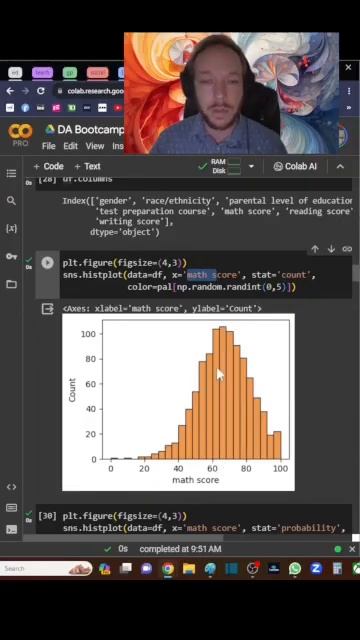Screen dimensions: 360x640
Task: Open Zoom from the taskbar
Action: [316, 569]
